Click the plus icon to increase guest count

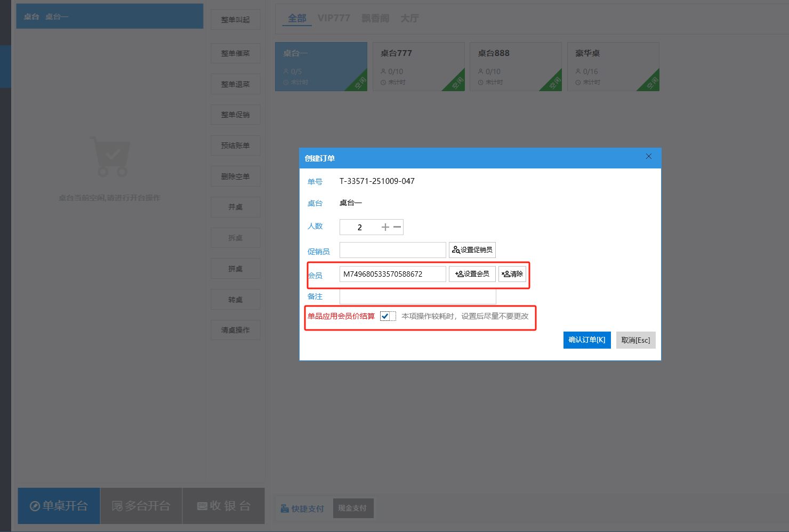point(385,227)
